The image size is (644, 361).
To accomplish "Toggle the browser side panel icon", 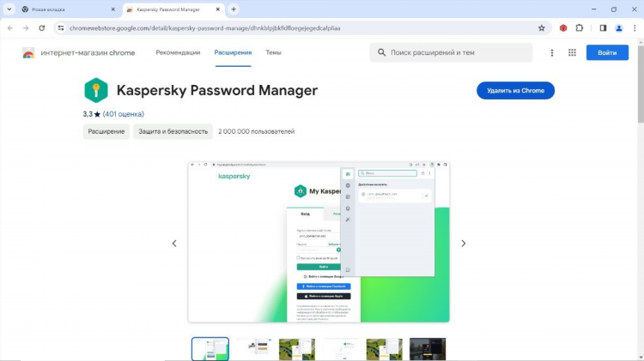I will pos(603,28).
